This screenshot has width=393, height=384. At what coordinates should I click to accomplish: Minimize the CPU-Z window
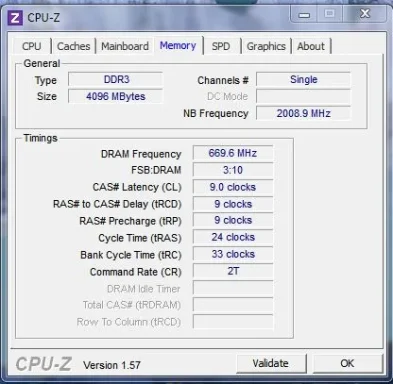pyautogui.click(x=304, y=15)
